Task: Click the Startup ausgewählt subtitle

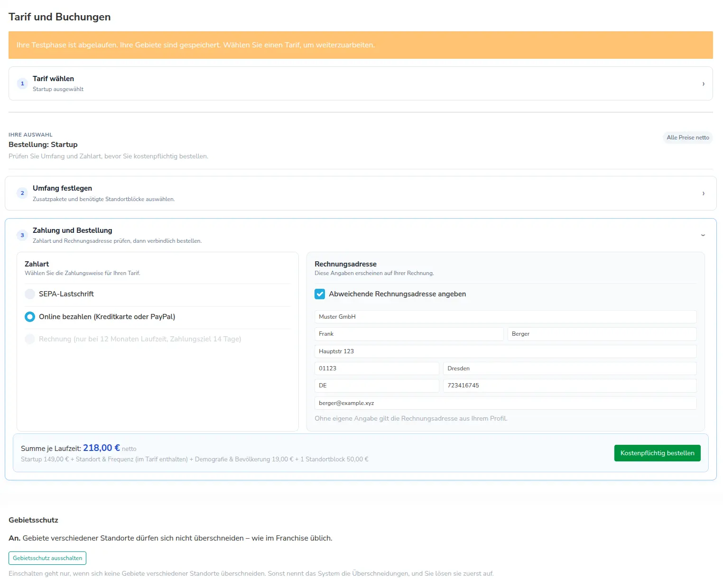Action: point(58,89)
